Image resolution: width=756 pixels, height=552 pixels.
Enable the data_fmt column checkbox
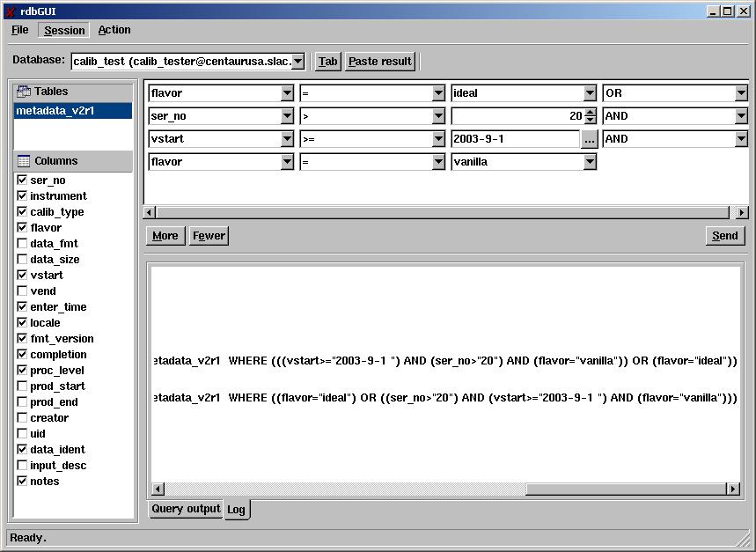point(22,244)
